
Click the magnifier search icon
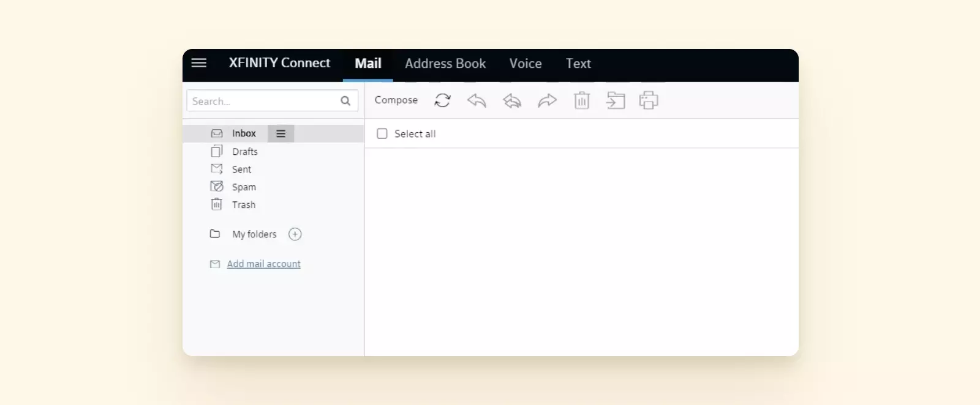[345, 101]
